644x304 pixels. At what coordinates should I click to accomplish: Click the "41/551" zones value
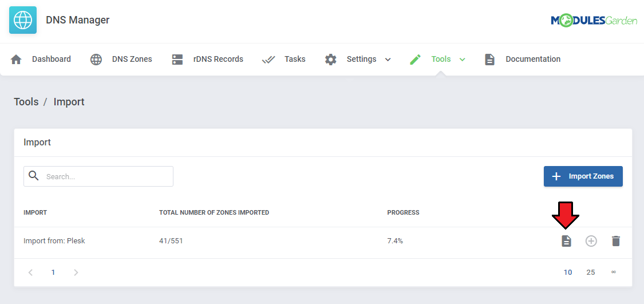[x=171, y=241]
